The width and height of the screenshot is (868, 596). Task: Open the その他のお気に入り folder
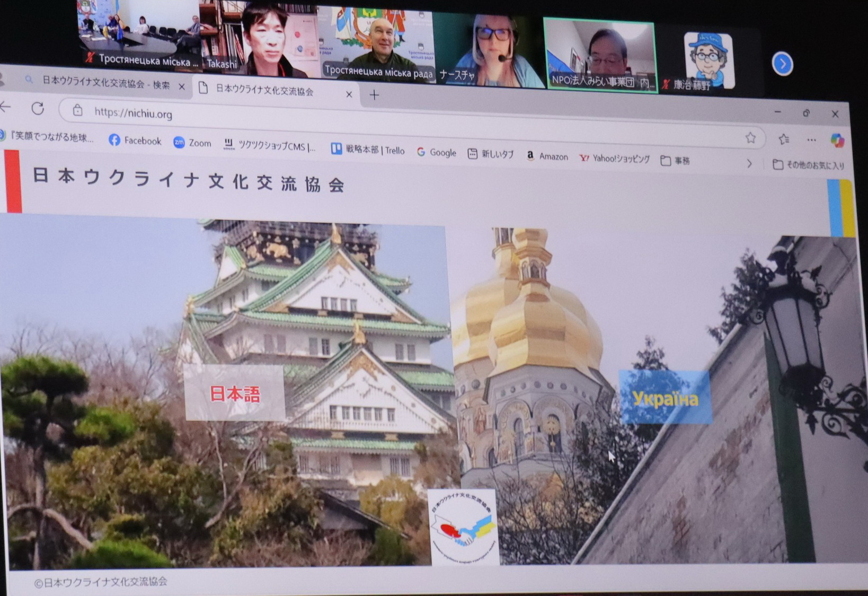coord(808,165)
